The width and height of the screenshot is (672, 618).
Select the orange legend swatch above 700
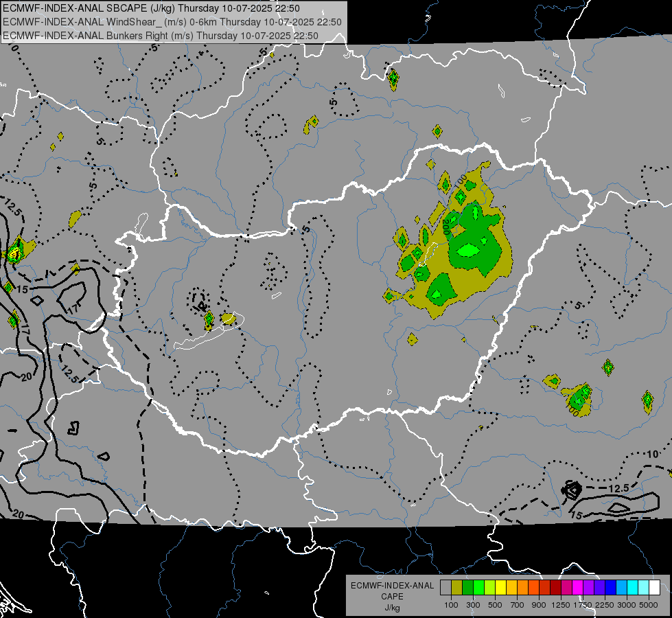523,588
